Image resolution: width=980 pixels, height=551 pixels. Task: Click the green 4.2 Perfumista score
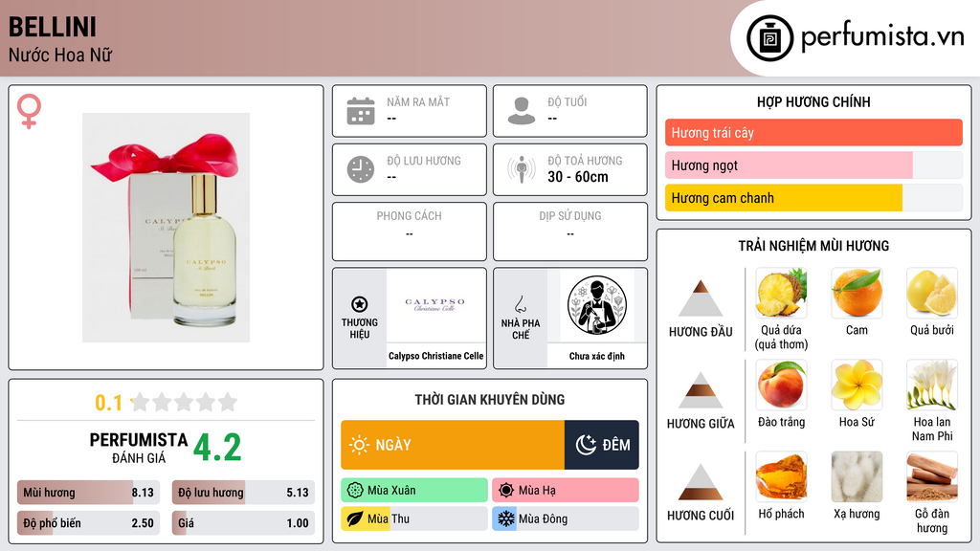point(217,448)
